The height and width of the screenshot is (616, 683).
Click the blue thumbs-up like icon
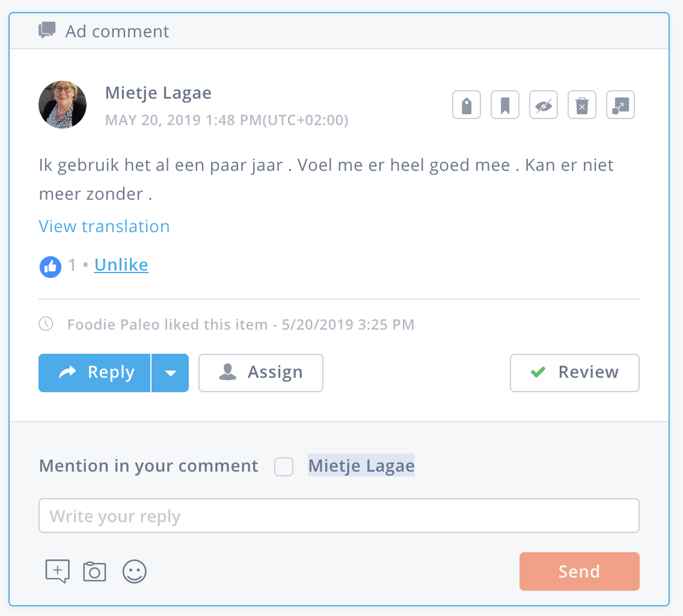pos(51,266)
